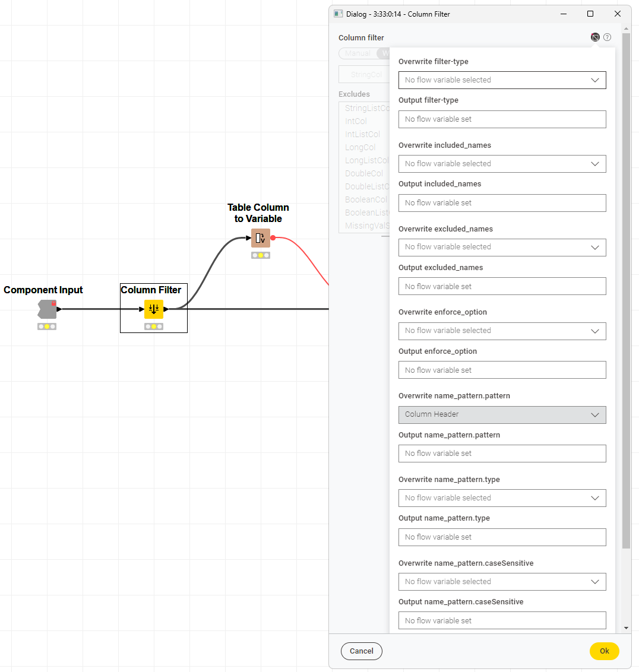Open Overwrite name_pattern.pattern dropdown showing Column Header
Image resolution: width=639 pixels, height=672 pixels.
pyautogui.click(x=502, y=414)
